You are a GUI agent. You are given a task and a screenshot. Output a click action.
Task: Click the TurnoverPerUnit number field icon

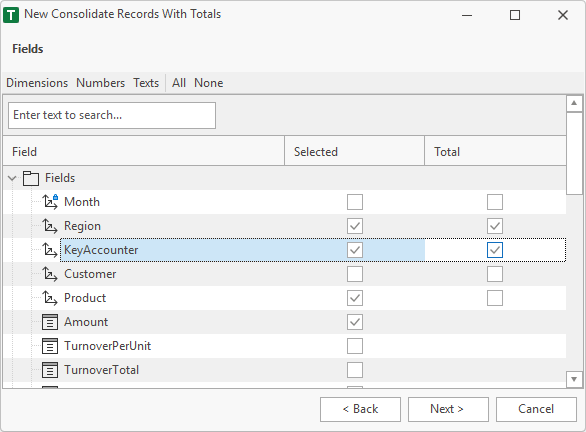point(50,346)
